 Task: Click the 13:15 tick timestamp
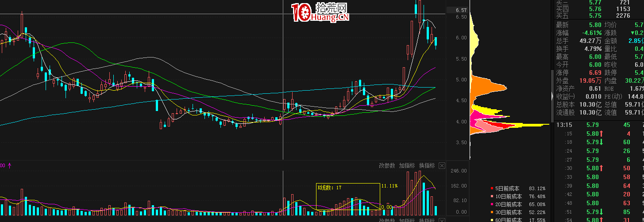click(x=564, y=125)
